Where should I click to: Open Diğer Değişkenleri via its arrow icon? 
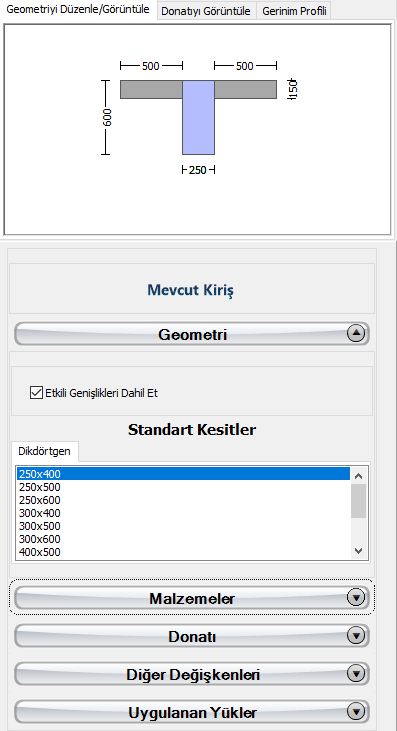[x=356, y=673]
